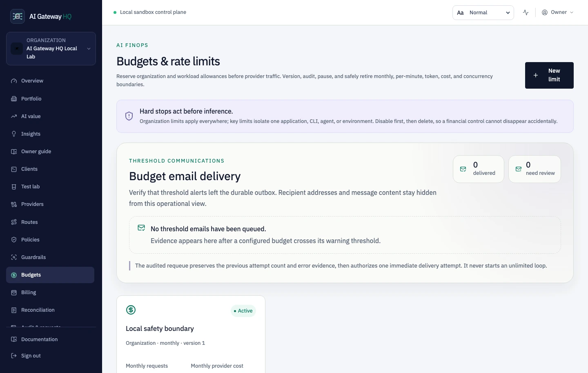Image resolution: width=588 pixels, height=373 pixels.
Task: Open the Normal text size dropdown
Action: (483, 13)
